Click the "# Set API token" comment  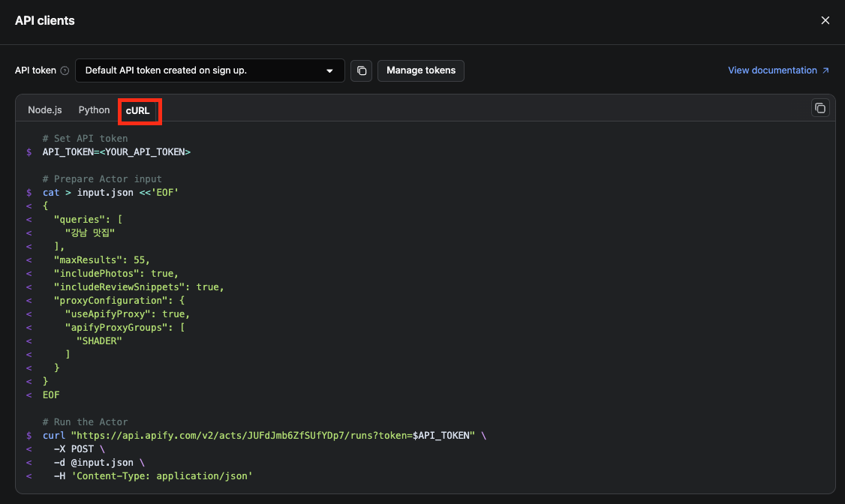[85, 139]
